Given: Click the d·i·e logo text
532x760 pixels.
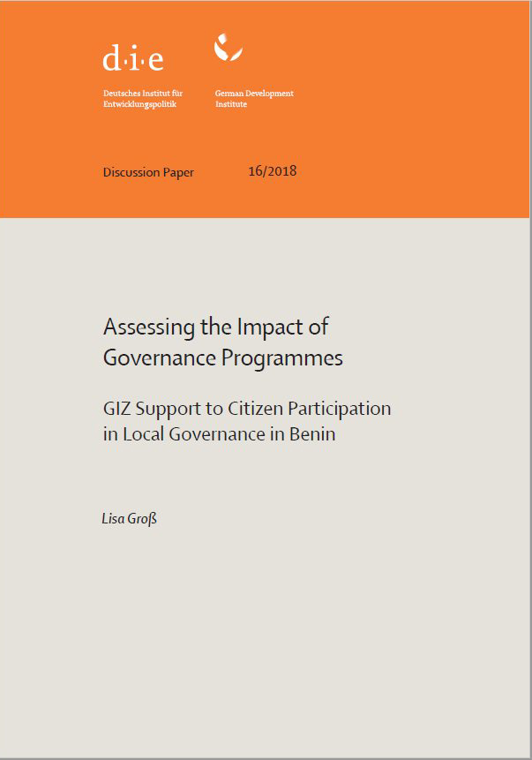Looking at the screenshot, I should click(x=133, y=58).
